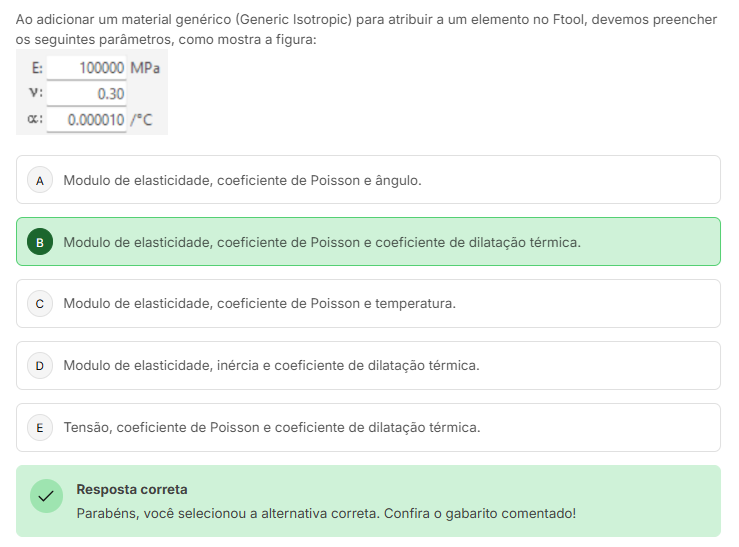The image size is (739, 547).
Task: Select the E option circle
Action: pyautogui.click(x=40, y=427)
